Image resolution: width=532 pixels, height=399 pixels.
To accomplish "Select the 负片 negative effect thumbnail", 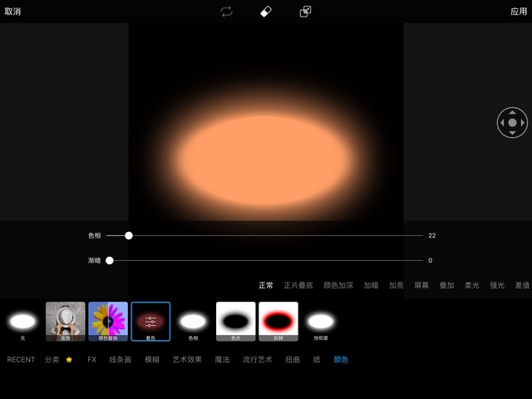I will pyautogui.click(x=235, y=321).
